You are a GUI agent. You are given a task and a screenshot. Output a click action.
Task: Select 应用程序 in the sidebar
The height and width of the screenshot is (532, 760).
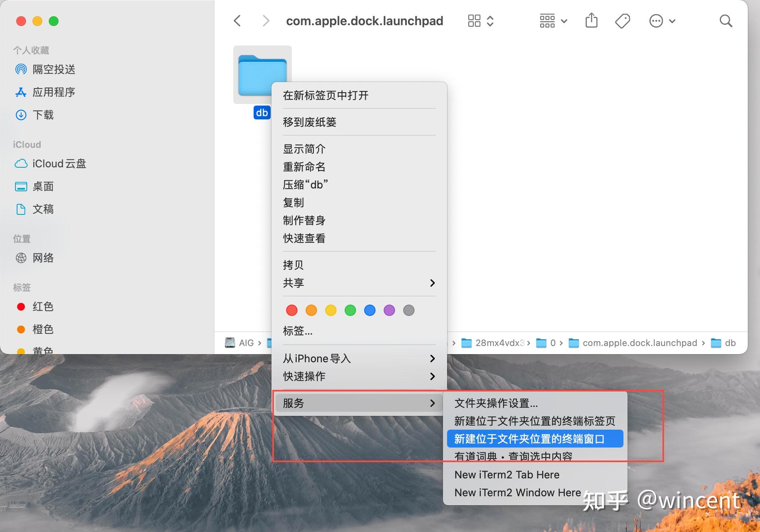(54, 92)
